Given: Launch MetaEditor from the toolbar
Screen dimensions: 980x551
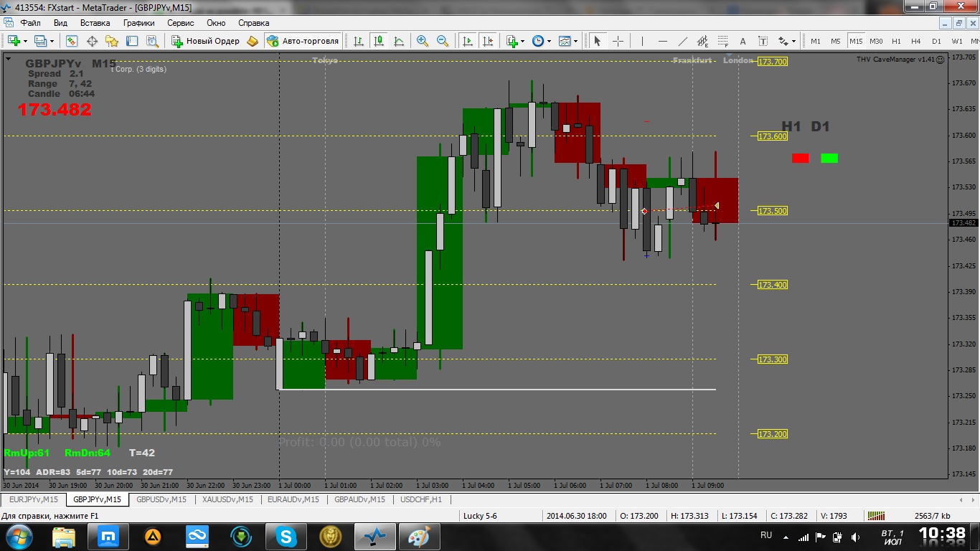Looking at the screenshot, I should point(253,41).
